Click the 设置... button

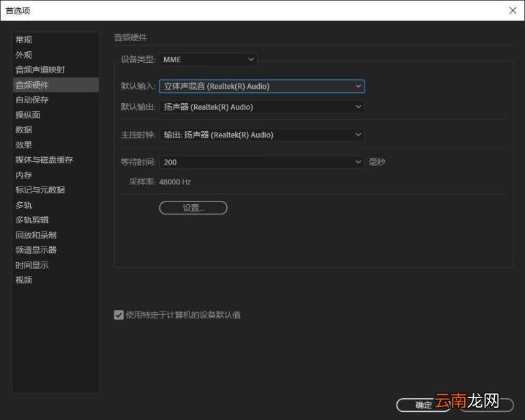tap(193, 208)
